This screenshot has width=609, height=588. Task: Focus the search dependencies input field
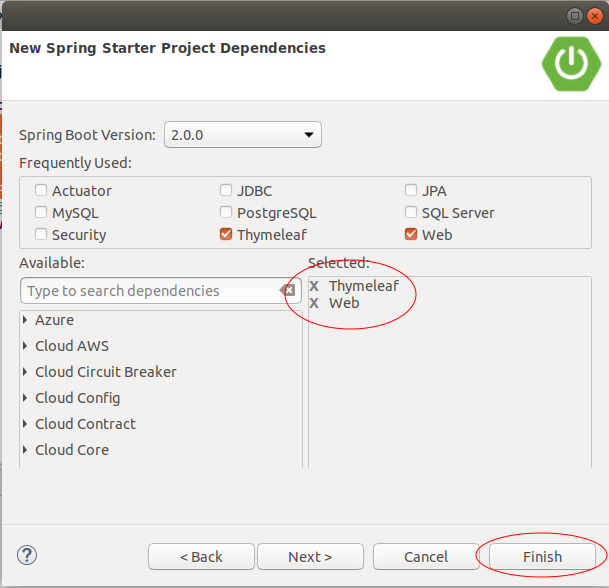click(x=151, y=291)
